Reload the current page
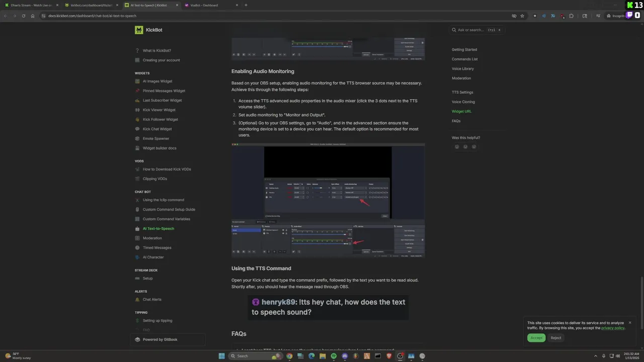Viewport: 644px width, 362px height. (23, 16)
